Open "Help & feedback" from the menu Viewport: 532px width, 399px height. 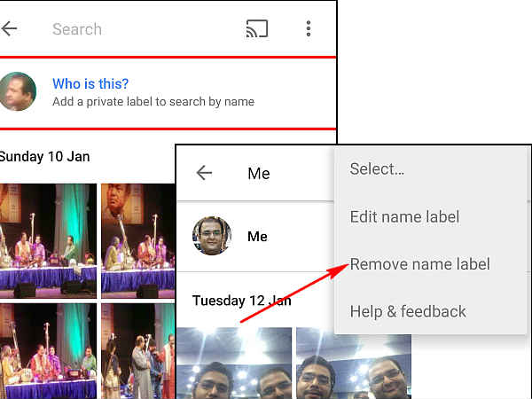408,311
